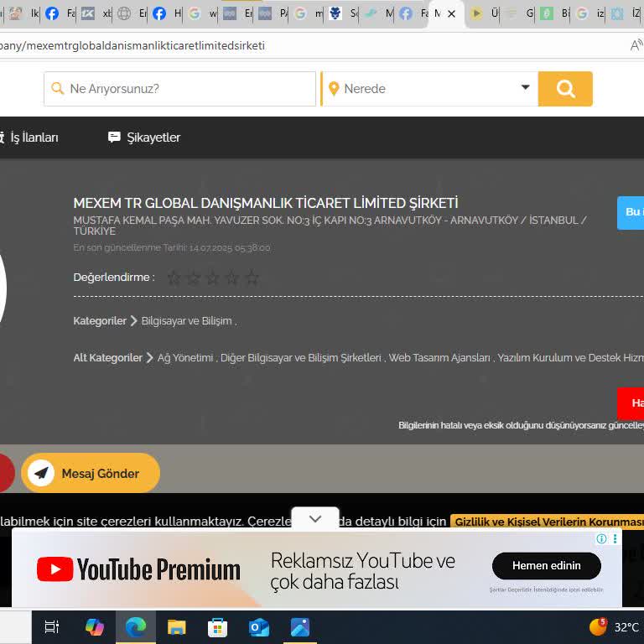Open the YouTube ad options menu dots

615,538
